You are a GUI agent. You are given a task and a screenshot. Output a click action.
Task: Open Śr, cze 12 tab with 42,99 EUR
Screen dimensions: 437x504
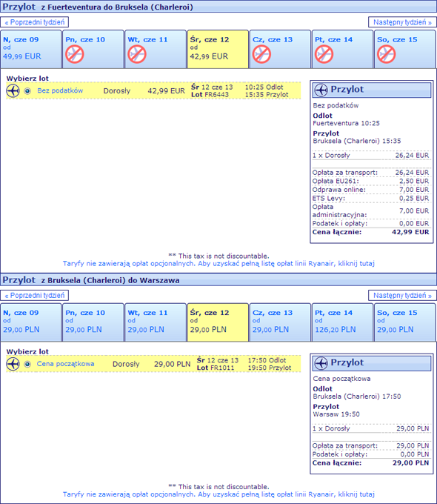218,49
